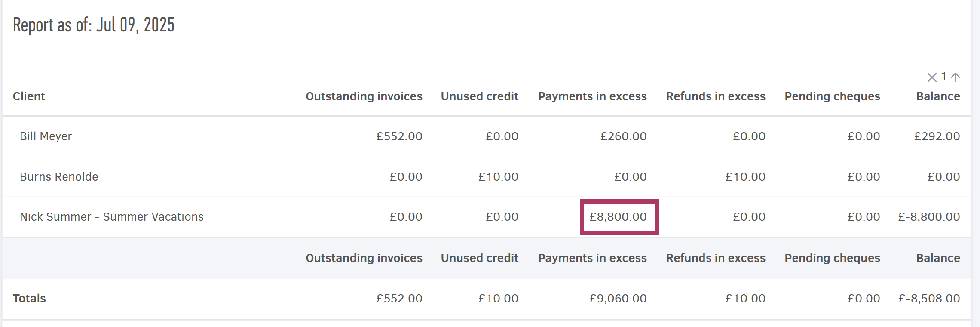The height and width of the screenshot is (327, 980).
Task: Click the ascending sort arrow above Balance
Action: click(x=955, y=77)
